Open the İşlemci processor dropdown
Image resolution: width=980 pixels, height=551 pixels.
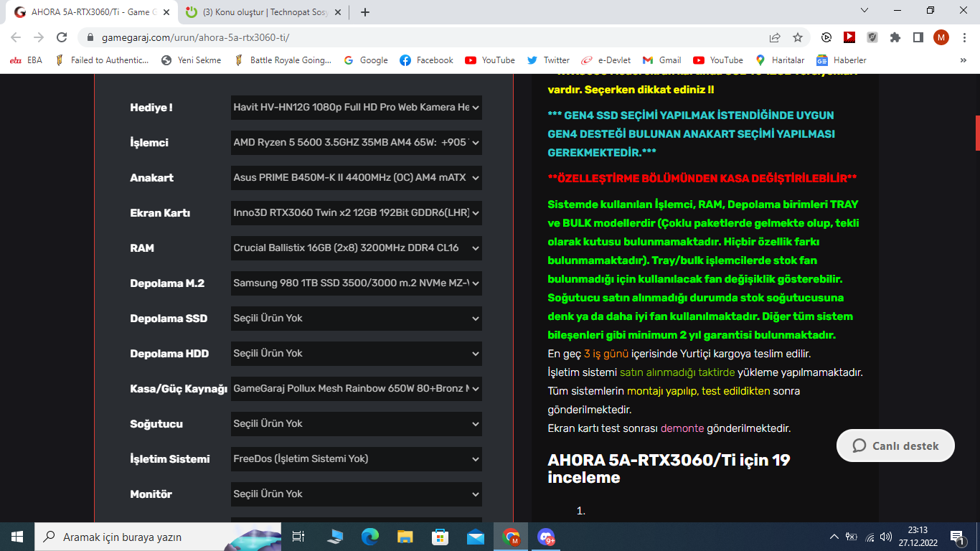pos(357,143)
